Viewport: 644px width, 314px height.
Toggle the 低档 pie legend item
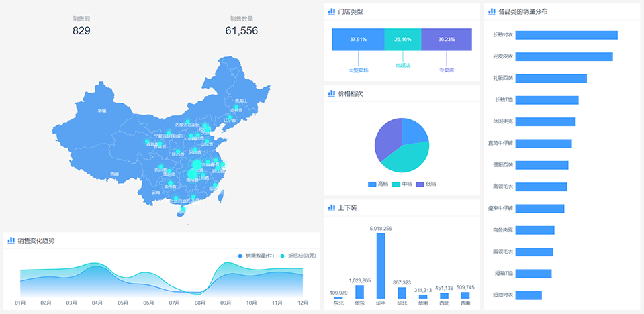pos(425,184)
